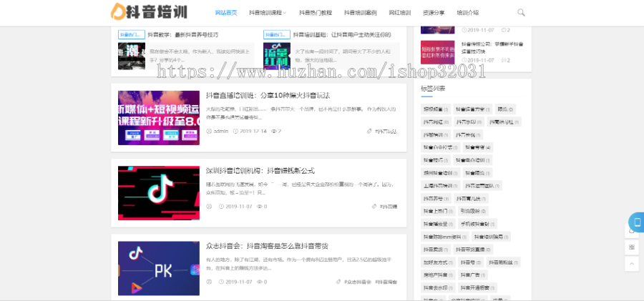Viewport: 644px width, 301px height.
Task: Open sidebar article 抖音传媒公司
Action: point(492,48)
